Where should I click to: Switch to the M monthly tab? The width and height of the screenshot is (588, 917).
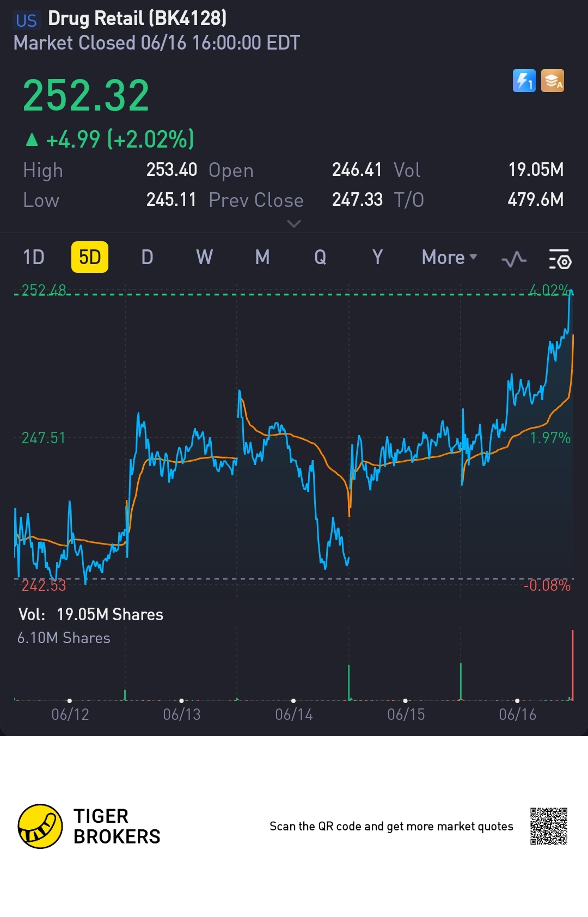[262, 257]
